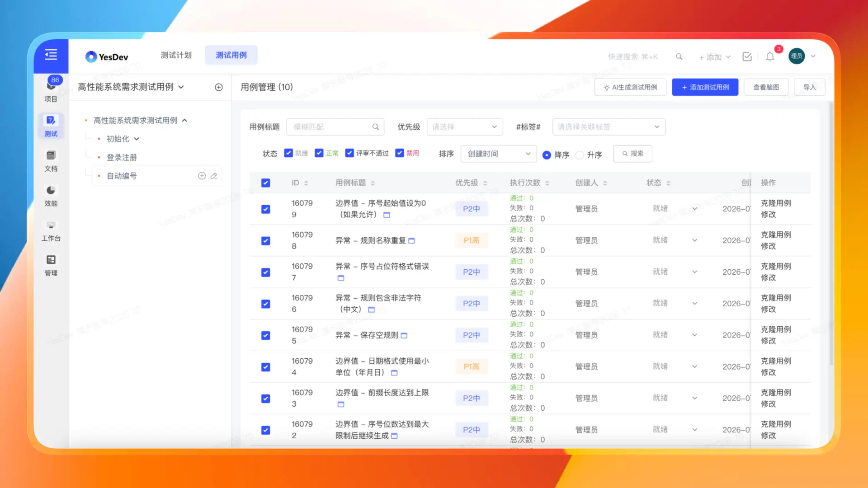The image size is (868, 488).
Task: Click magnifier in 用例标题 field
Action: 375,127
